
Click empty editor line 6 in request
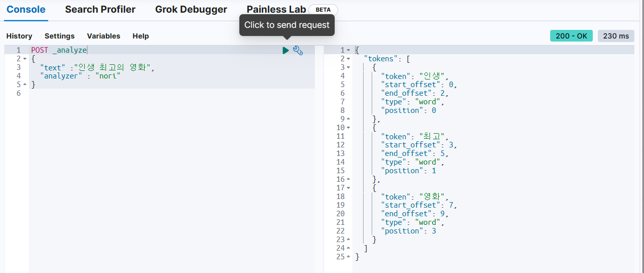pyautogui.click(x=172, y=93)
